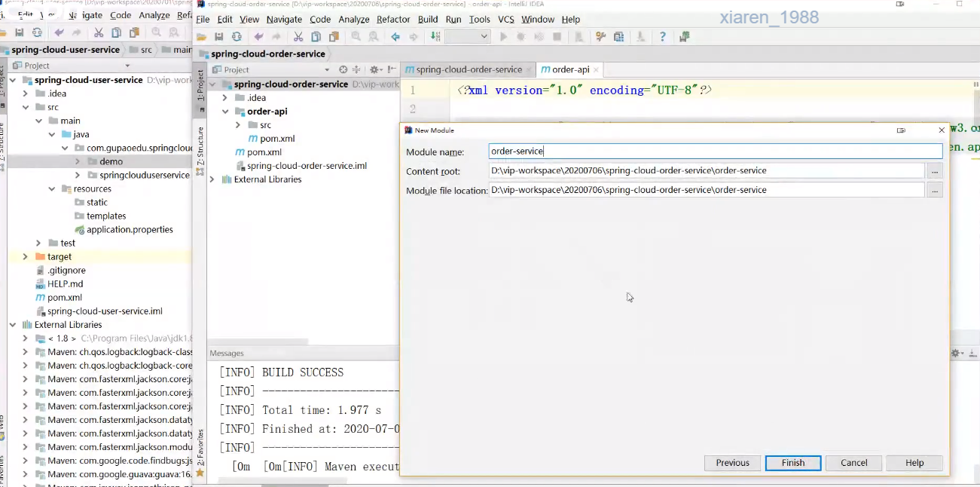The height and width of the screenshot is (487, 980).
Task: Click Copy icon in order-service window toolbar
Action: [x=316, y=37]
